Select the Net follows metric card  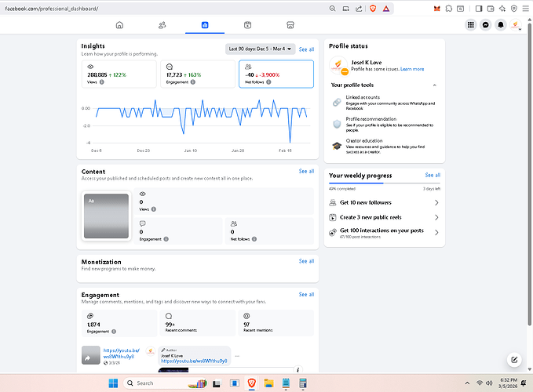click(x=276, y=74)
